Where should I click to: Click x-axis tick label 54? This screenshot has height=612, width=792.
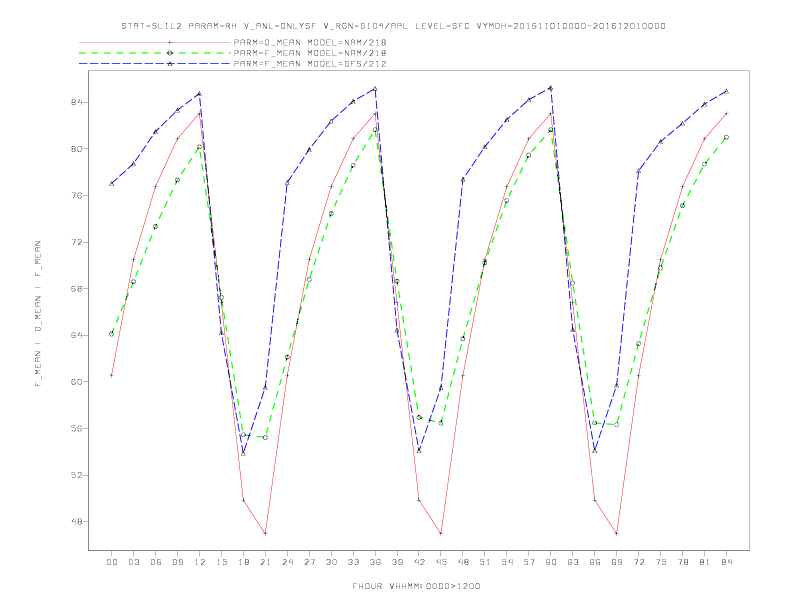tap(507, 562)
